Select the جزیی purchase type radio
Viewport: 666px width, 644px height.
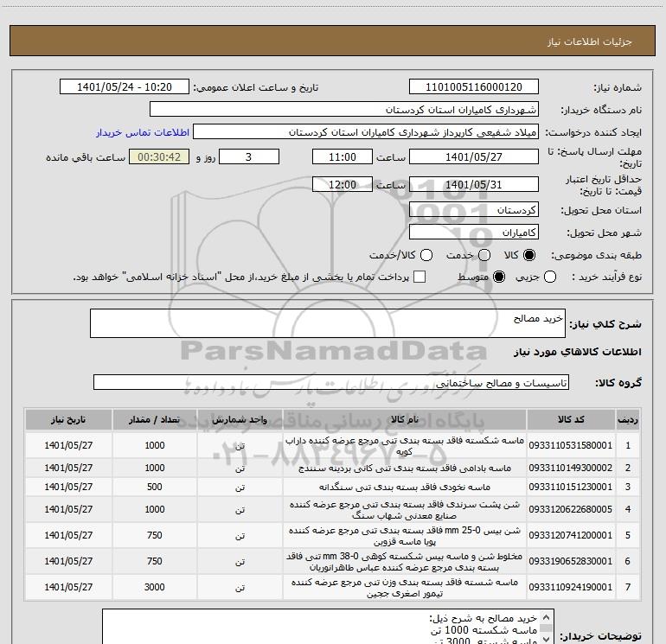(550, 277)
